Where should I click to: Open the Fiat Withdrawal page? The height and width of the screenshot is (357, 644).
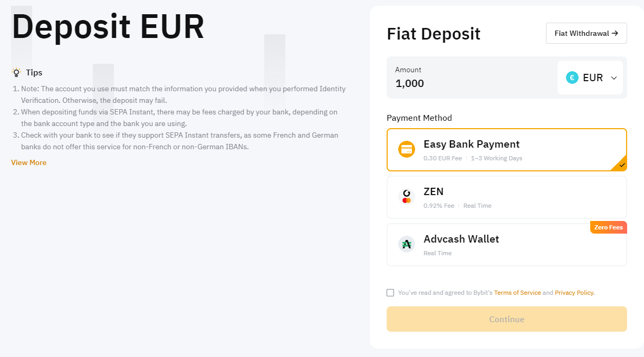click(x=587, y=33)
